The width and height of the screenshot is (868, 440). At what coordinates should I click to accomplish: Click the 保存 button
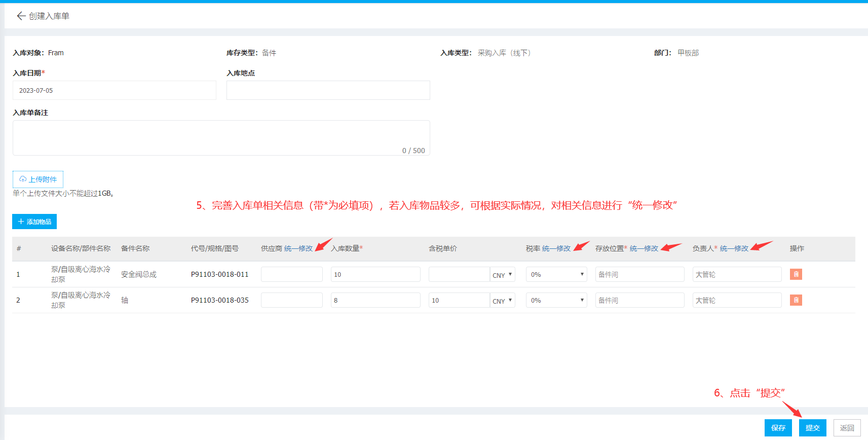point(778,428)
